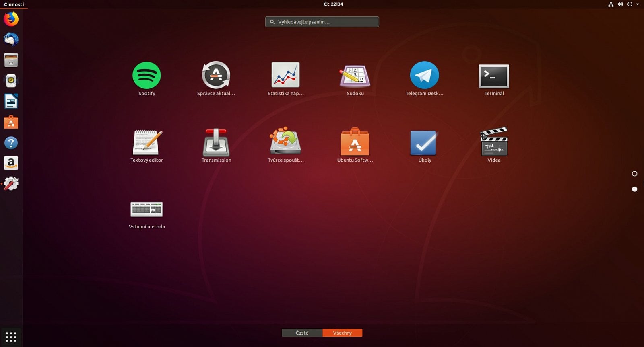Image resolution: width=644 pixels, height=347 pixels.
Task: Open Tvůrce spouštěcích disků icon
Action: pos(285,141)
